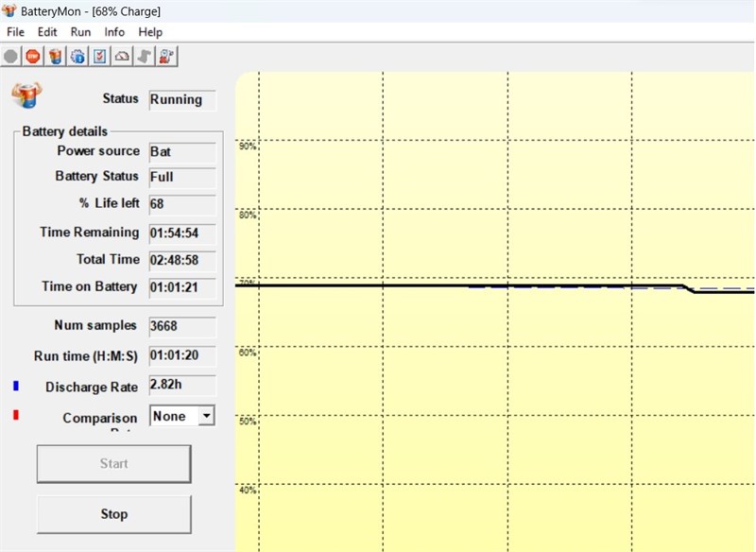Click the BatteryMon battery logo beside Status
Screen dimensions: 756x552
point(27,95)
